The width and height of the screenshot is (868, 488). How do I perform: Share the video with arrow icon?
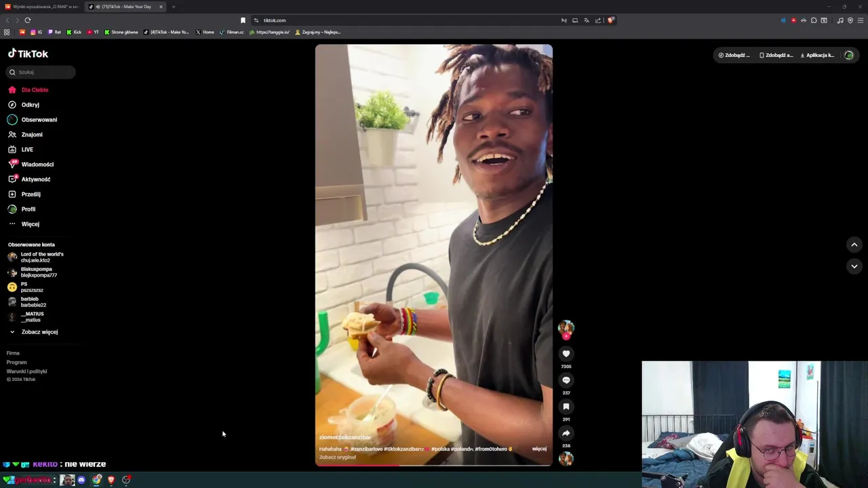[x=566, y=433]
